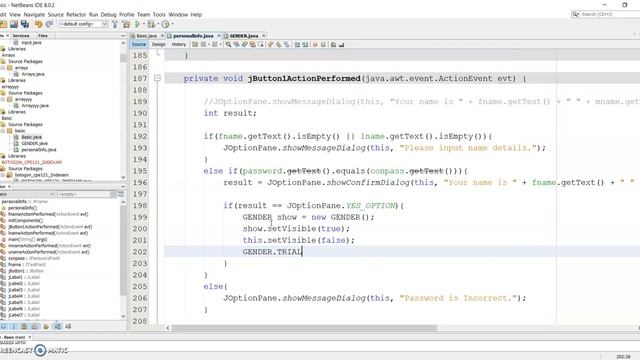Click the Search (Ctrl+I) input field
The height and width of the screenshot is (360, 640).
point(609,14)
